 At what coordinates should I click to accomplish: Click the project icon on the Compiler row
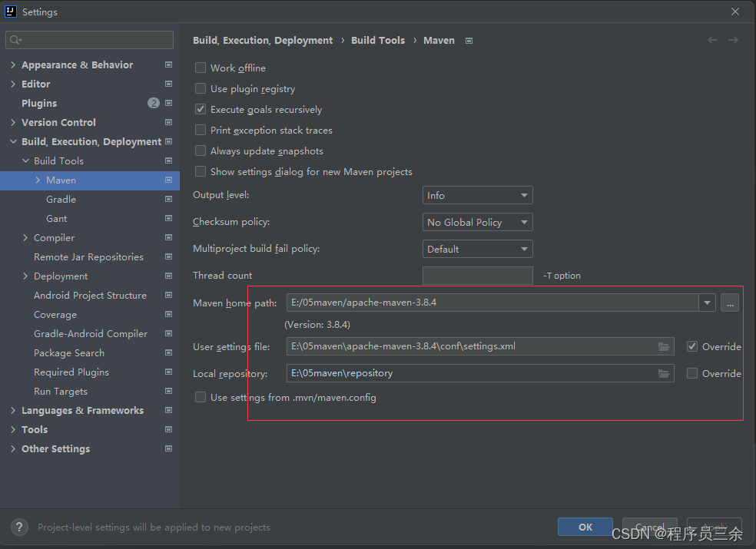[x=169, y=237]
